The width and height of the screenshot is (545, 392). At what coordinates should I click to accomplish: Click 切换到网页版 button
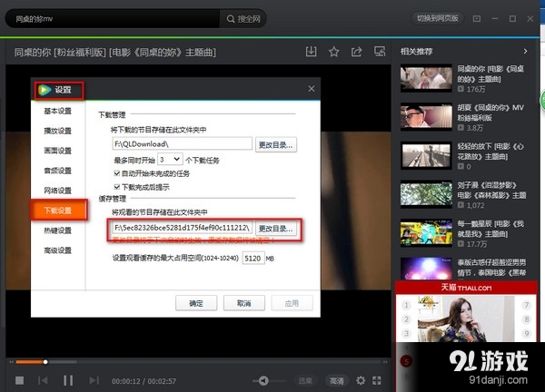pyautogui.click(x=438, y=18)
